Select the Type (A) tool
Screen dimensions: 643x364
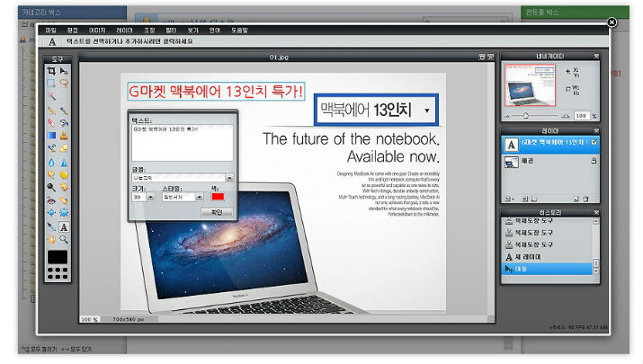pos(64,226)
